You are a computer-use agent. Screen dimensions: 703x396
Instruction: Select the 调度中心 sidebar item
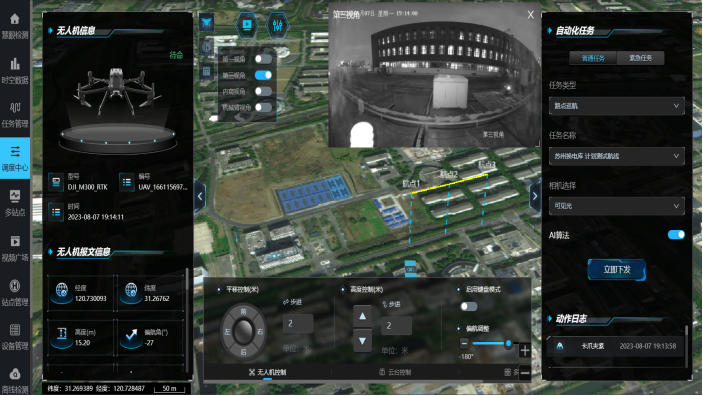(15, 158)
